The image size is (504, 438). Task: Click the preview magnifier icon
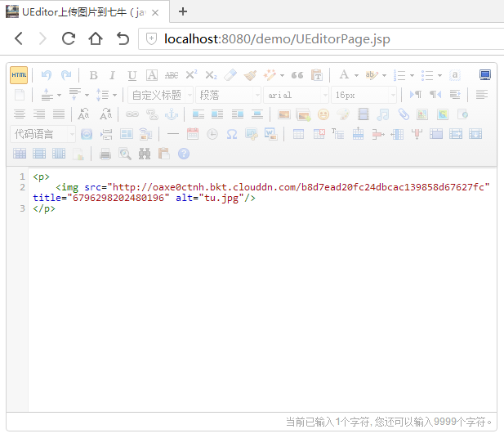point(125,154)
